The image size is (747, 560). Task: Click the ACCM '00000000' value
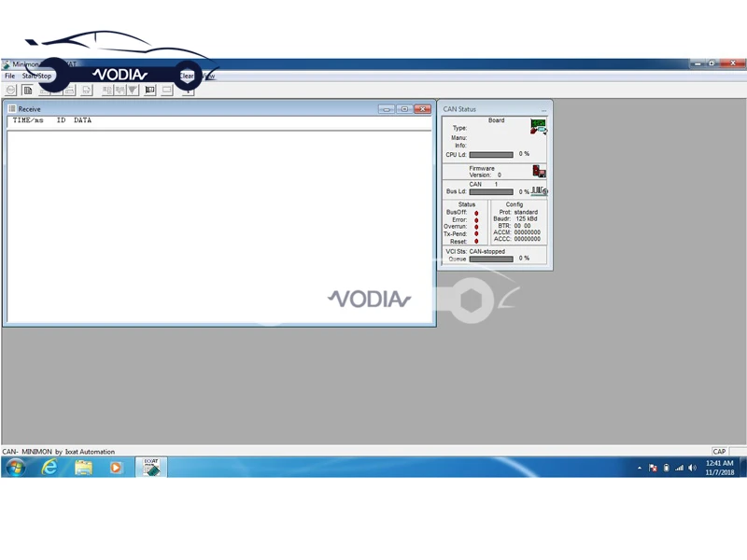[x=528, y=232]
